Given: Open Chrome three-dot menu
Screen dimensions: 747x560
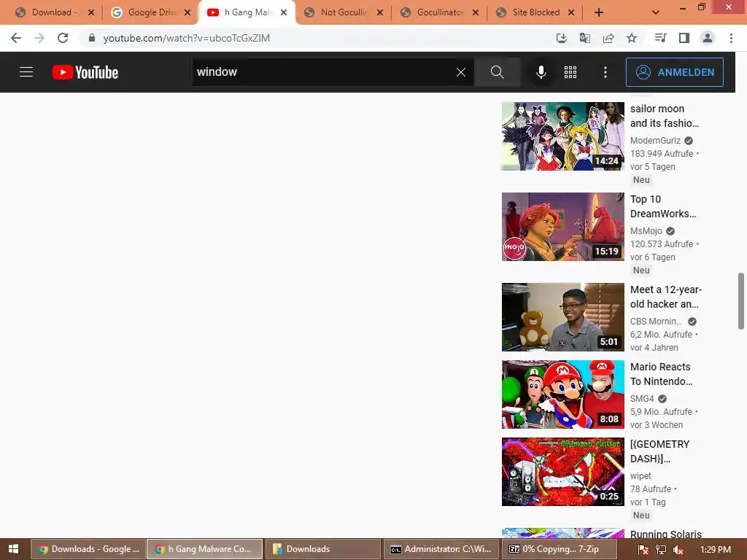Looking at the screenshot, I should coord(731,38).
